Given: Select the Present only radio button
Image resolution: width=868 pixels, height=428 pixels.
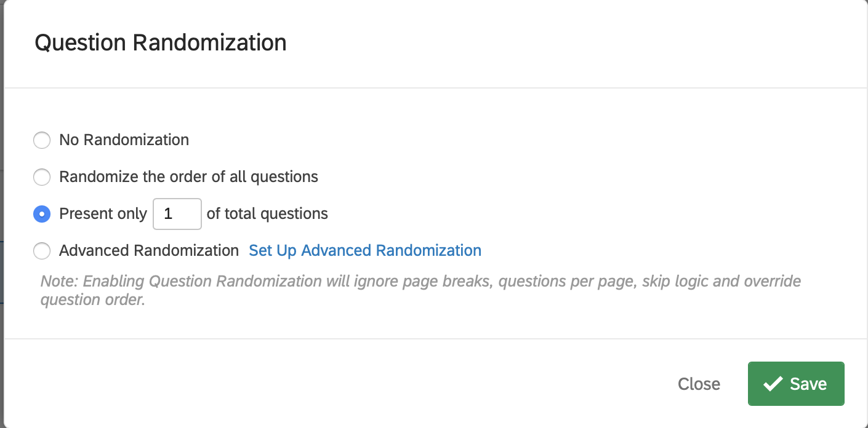Looking at the screenshot, I should click(42, 214).
